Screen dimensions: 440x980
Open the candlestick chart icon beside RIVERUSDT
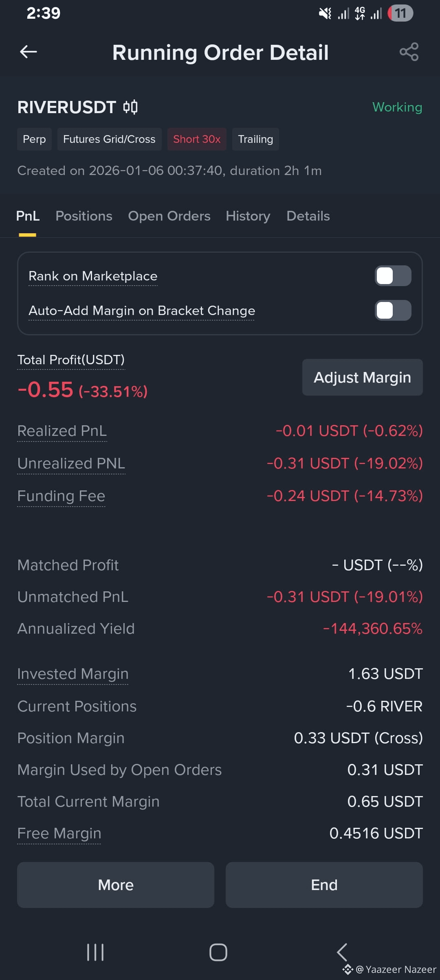(x=130, y=107)
